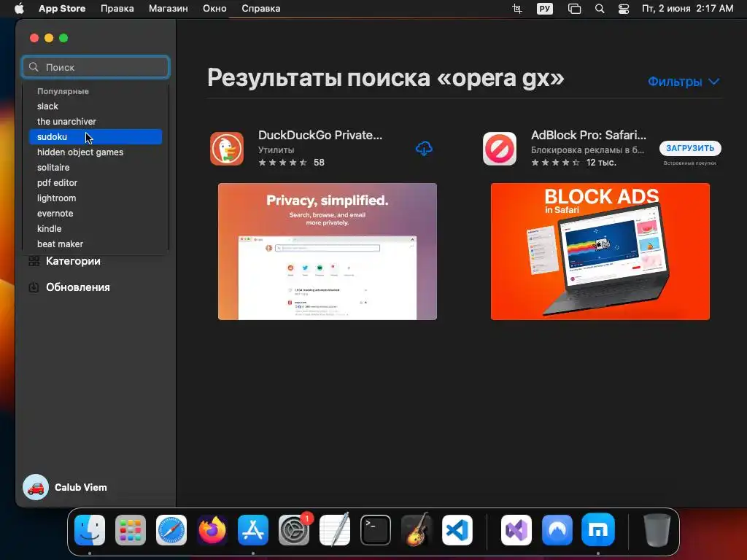Screen dimensions: 747x560
Task: Open the AdBlock Pro: Safari app title
Action: (589, 135)
